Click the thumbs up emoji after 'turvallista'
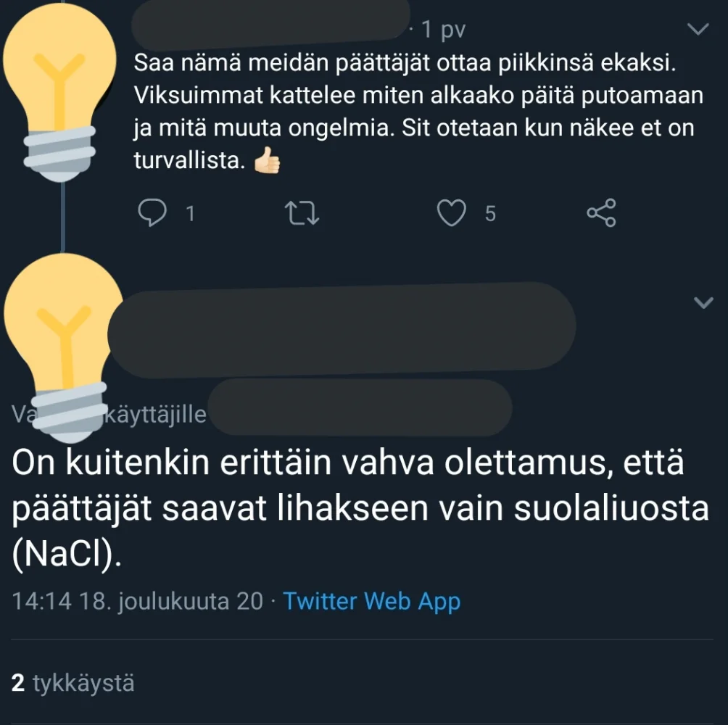Viewport: 728px width, 725px height. click(x=266, y=162)
